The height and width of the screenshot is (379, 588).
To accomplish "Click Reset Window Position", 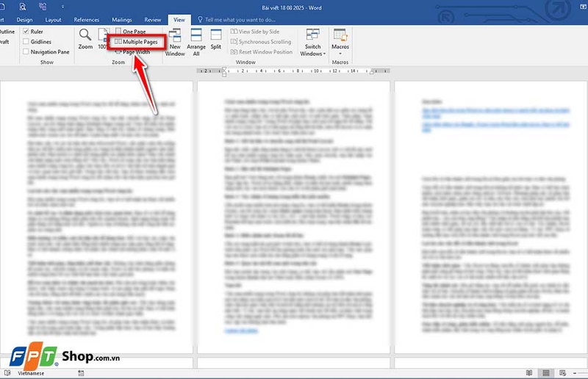I will (262, 52).
